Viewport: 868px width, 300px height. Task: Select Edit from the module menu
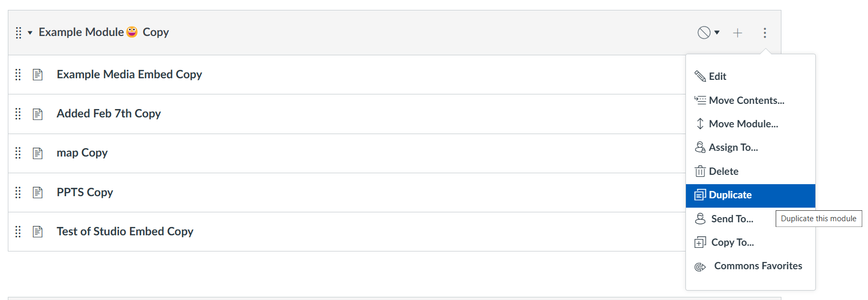[717, 77]
